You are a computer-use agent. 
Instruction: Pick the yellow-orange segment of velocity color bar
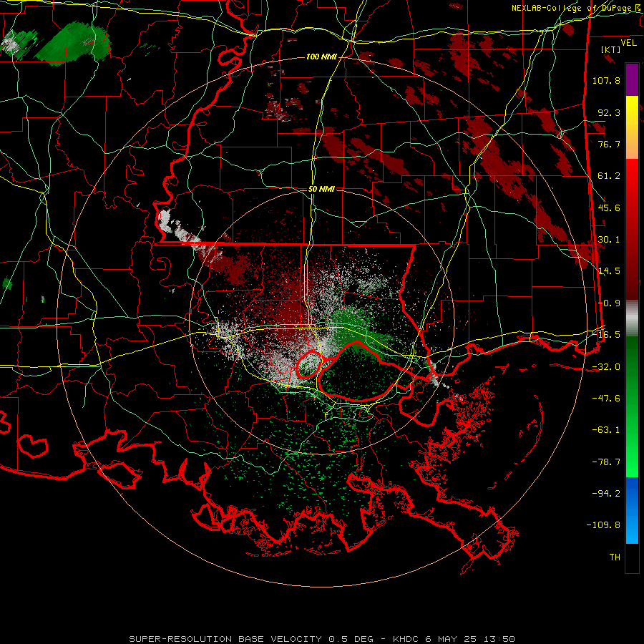coord(632,127)
